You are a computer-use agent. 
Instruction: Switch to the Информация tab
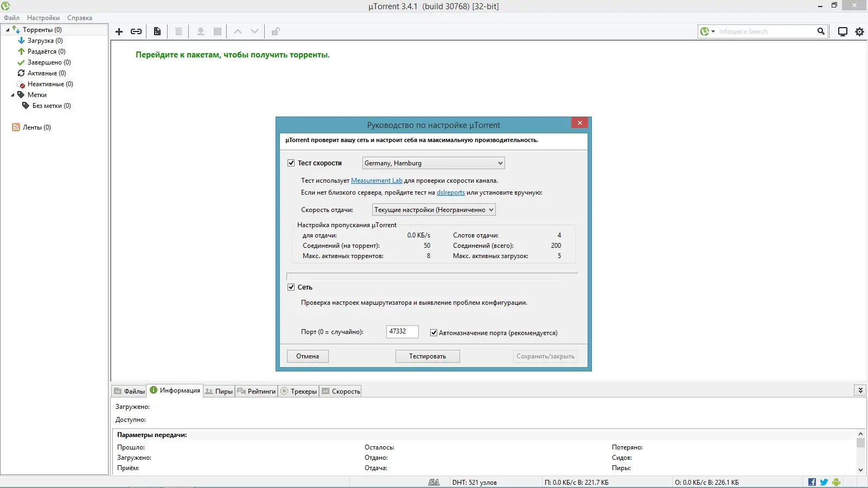tap(175, 390)
